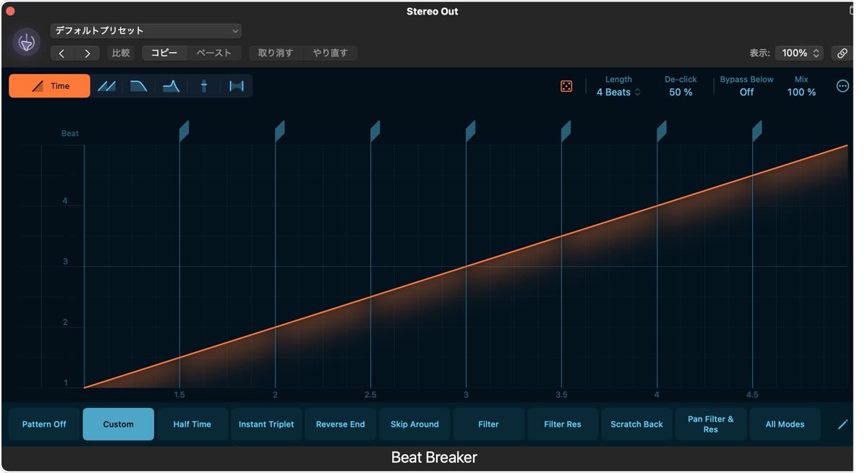Click the slice marker at beat 3.5
Screen dimensions: 868x473
click(566, 131)
